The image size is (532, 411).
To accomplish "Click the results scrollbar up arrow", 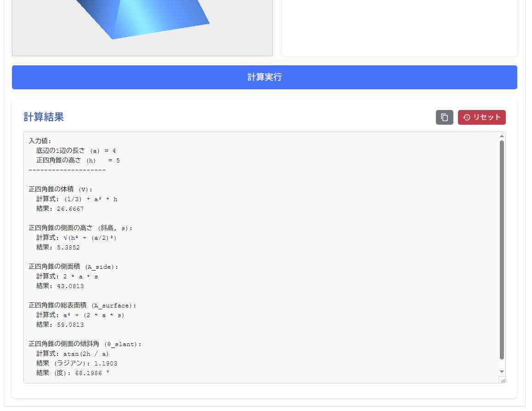I will click(x=502, y=136).
